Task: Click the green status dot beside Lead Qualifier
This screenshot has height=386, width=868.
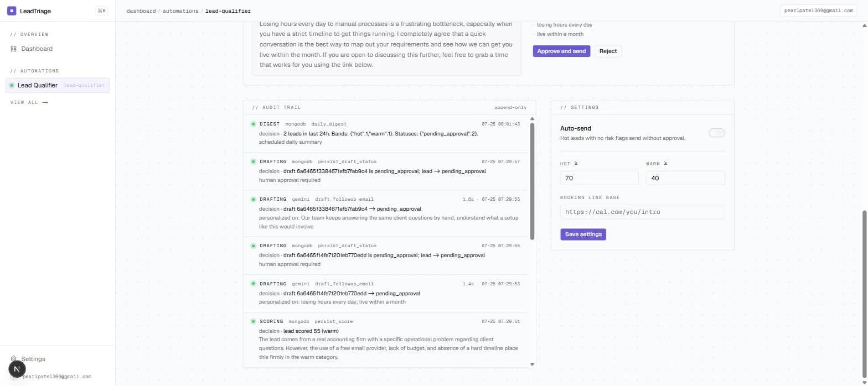Action: 12,85
